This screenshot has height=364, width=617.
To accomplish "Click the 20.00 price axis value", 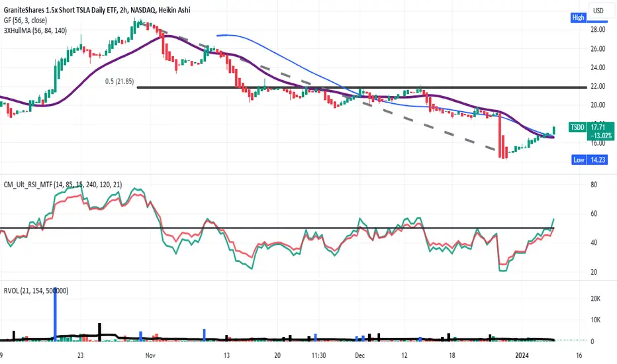I will click(x=598, y=105).
